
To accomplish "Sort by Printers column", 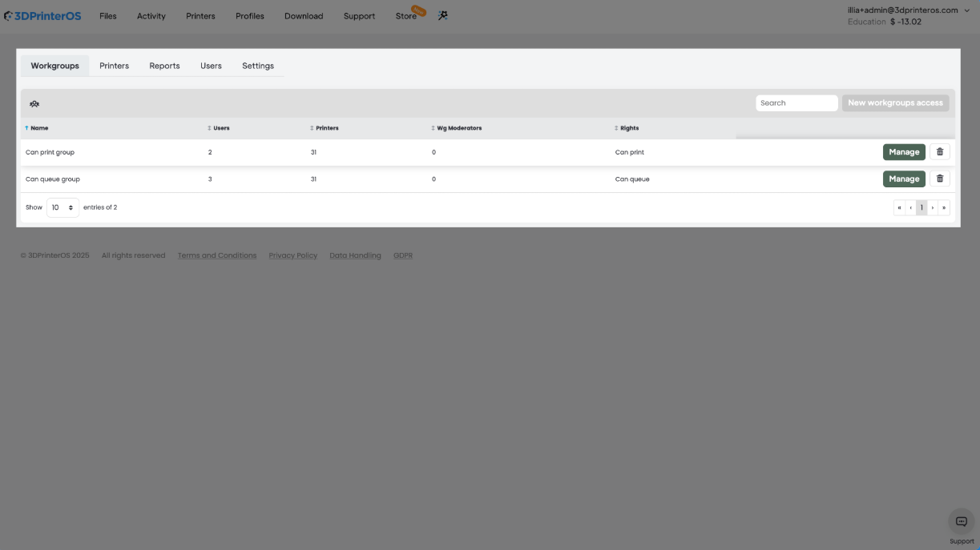I will [x=325, y=128].
